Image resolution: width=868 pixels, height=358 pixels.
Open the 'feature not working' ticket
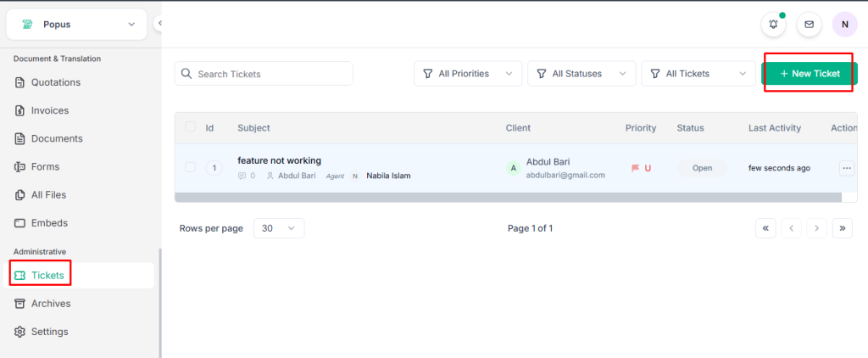pyautogui.click(x=279, y=160)
